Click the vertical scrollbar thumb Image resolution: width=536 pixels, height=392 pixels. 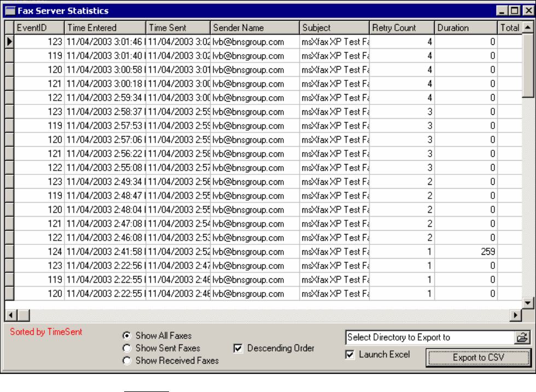coord(528,65)
